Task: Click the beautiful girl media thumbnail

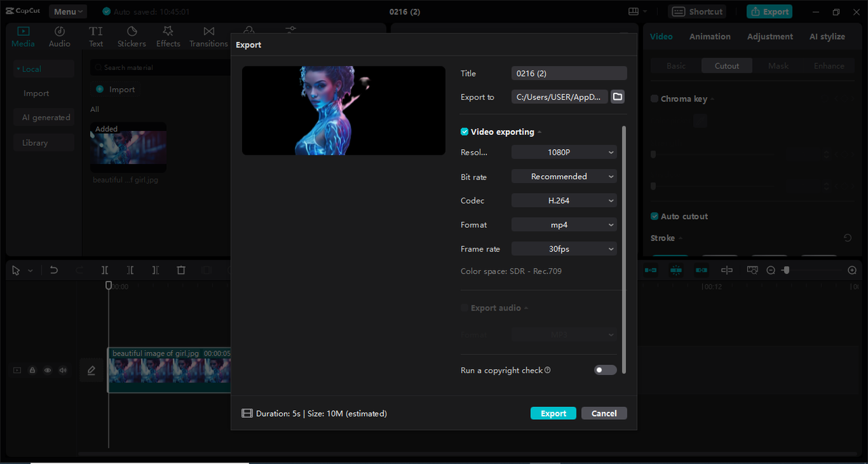Action: 128,147
